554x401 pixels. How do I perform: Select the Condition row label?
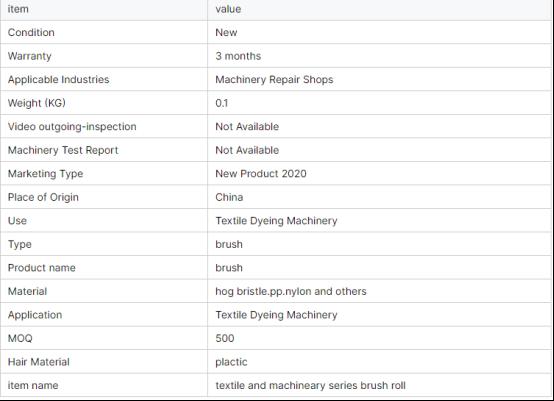point(31,33)
